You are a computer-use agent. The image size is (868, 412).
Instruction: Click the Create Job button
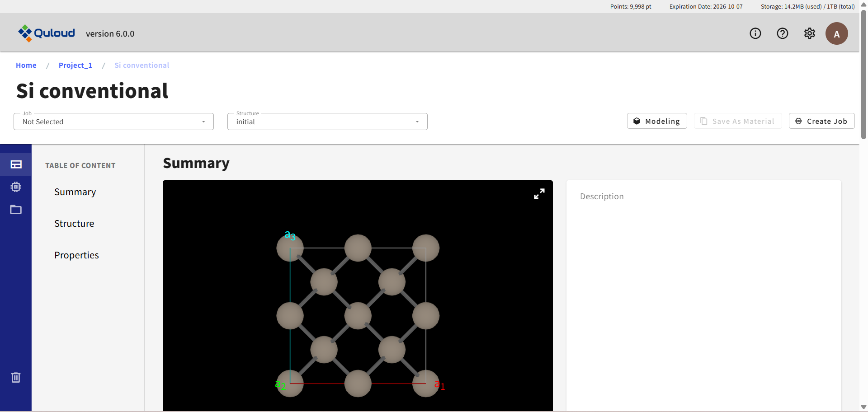[x=821, y=121]
